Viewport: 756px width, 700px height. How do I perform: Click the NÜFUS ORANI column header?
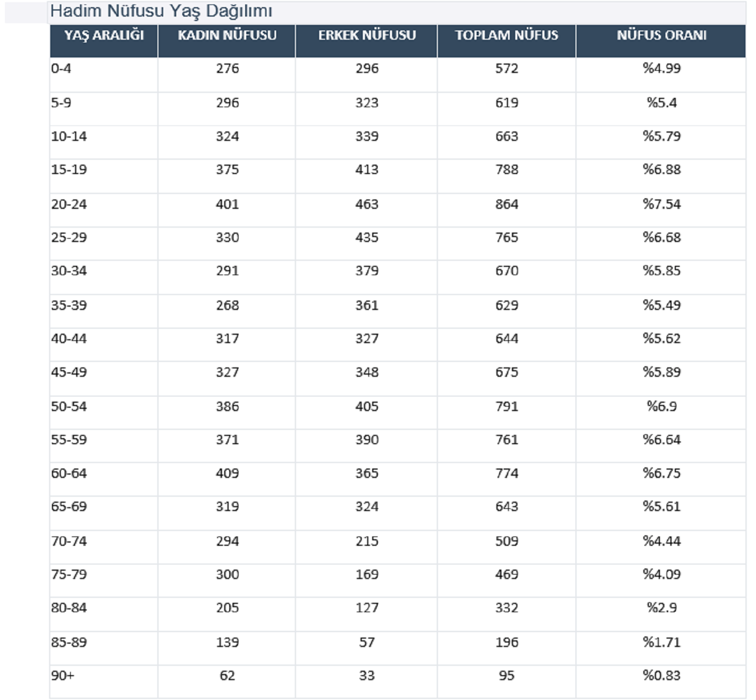point(662,35)
